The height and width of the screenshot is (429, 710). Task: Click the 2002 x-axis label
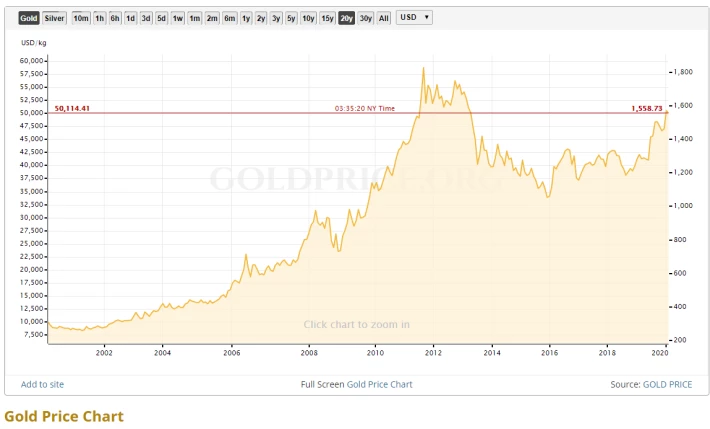coord(104,353)
